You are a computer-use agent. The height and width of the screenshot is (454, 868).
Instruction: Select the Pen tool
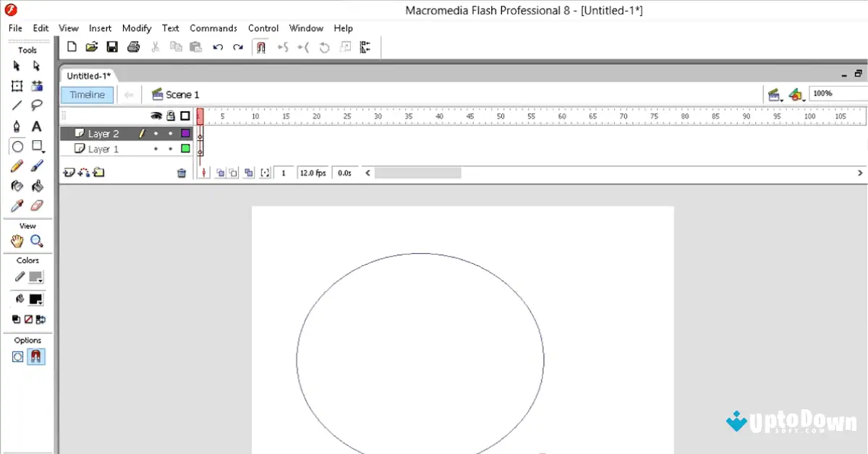17,125
